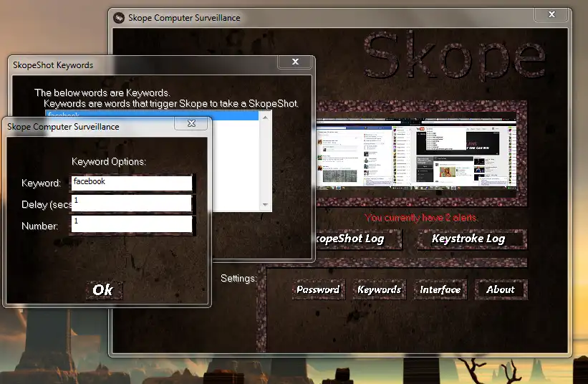Screen dimensions: 588x384
Task: Select the highlighted facebook keyword row
Action: click(x=152, y=115)
